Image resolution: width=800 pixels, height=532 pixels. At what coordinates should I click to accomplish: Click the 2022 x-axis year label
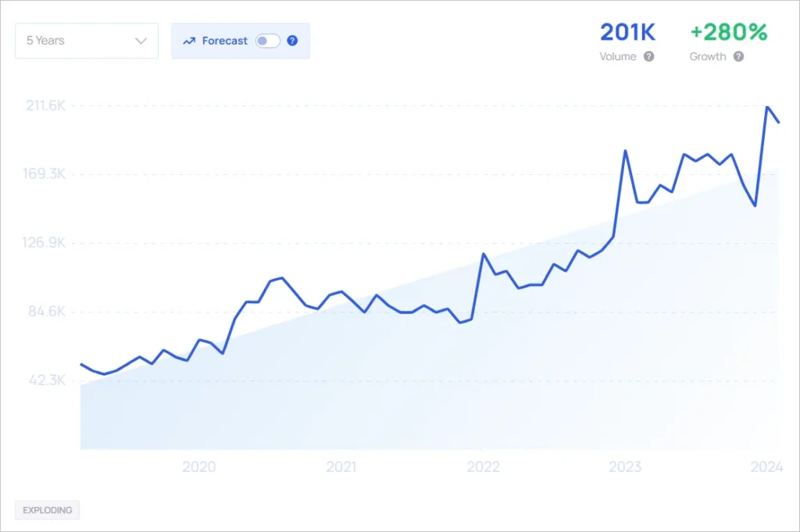(483, 467)
